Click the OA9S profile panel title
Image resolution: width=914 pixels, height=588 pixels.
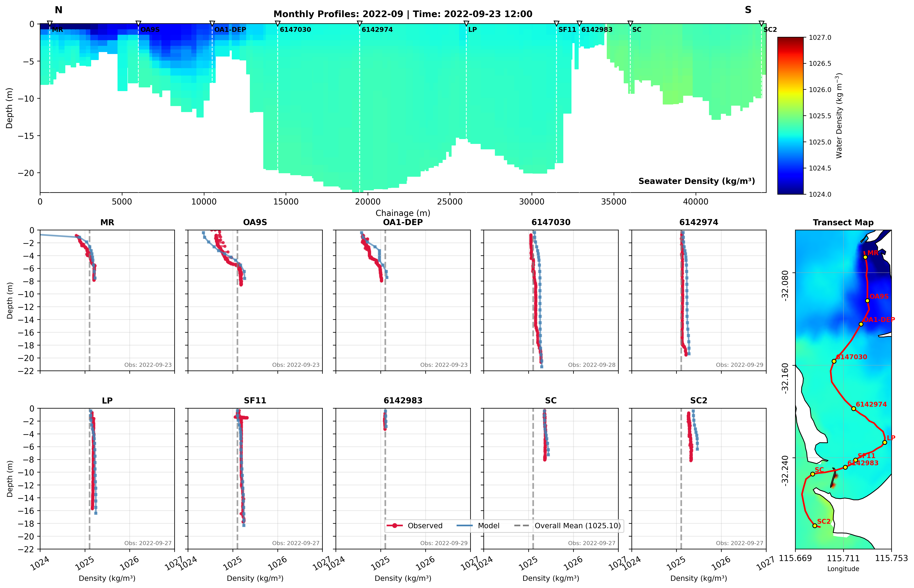pyautogui.click(x=255, y=223)
